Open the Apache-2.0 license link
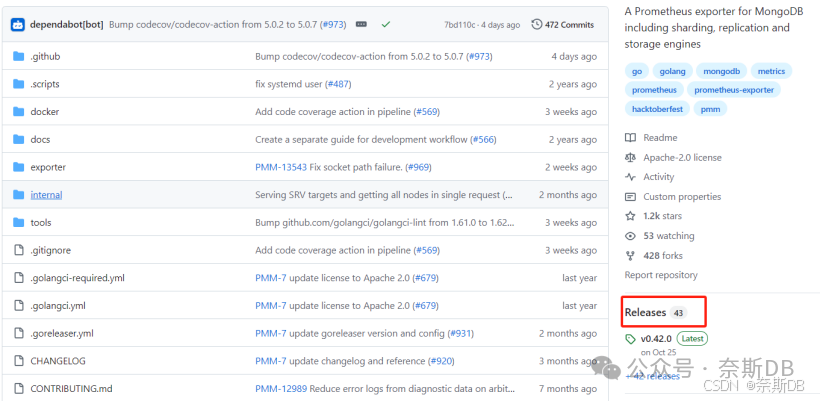The image size is (820, 401). click(682, 157)
